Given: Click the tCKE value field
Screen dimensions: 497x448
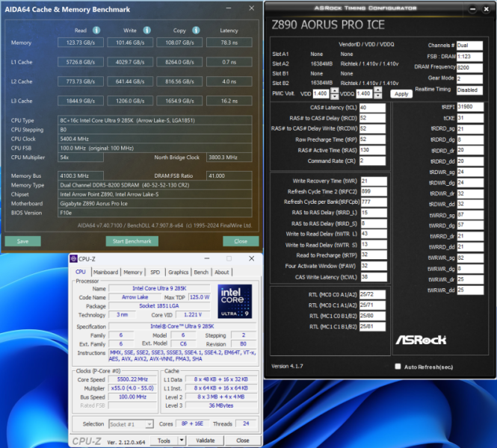Looking at the screenshot, I should [x=470, y=118].
